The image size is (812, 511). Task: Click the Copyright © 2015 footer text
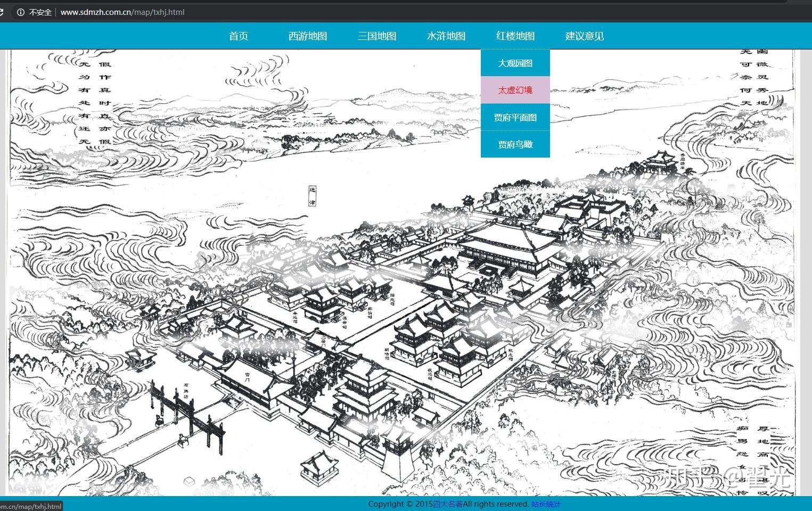tap(400, 504)
